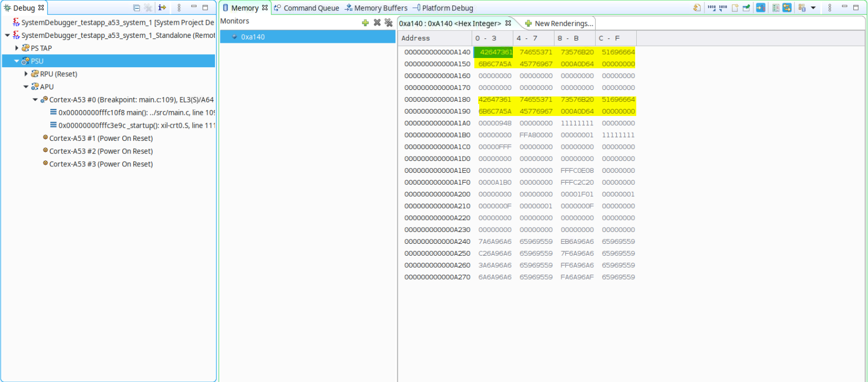Expand the RPU (Reset) node

point(26,74)
